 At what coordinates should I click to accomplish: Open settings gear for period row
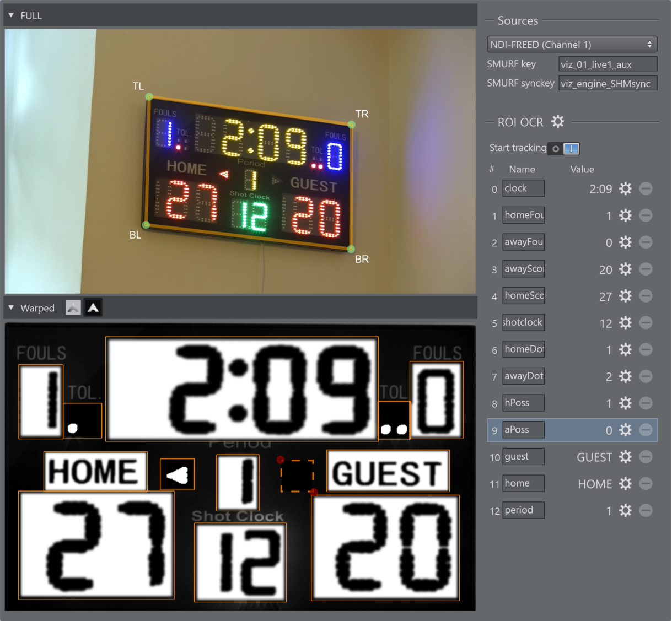tap(625, 511)
